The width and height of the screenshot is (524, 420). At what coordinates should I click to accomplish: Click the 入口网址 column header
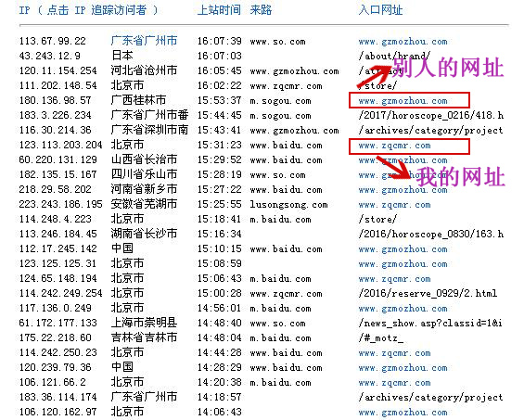click(380, 10)
